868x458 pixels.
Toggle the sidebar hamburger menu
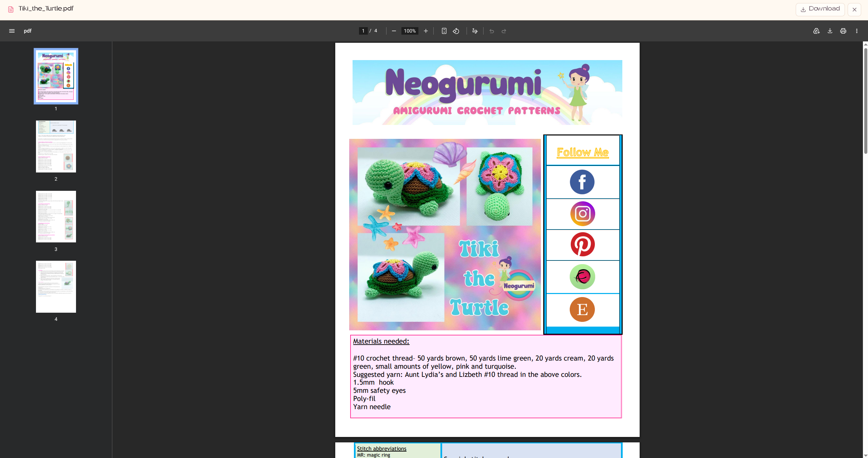[x=12, y=31]
